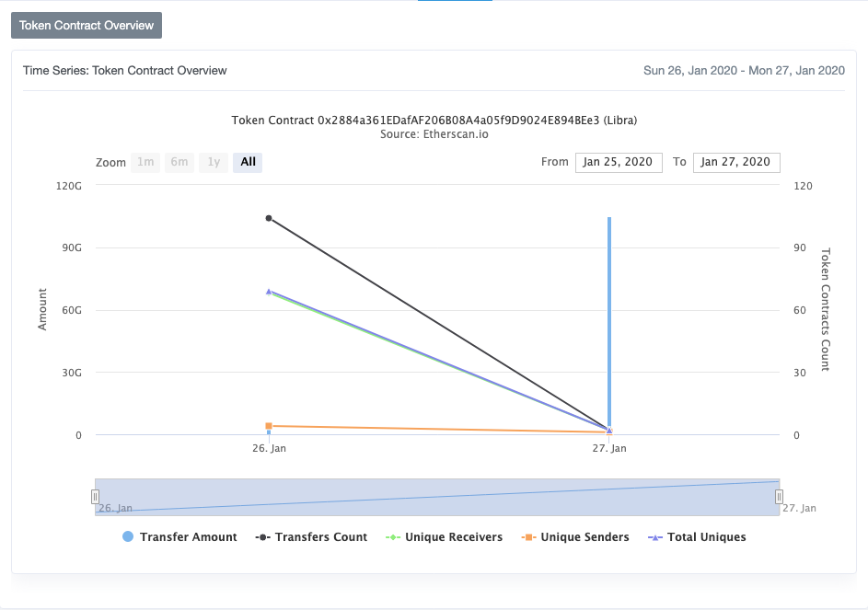Click the 120G left axis label

[69, 186]
